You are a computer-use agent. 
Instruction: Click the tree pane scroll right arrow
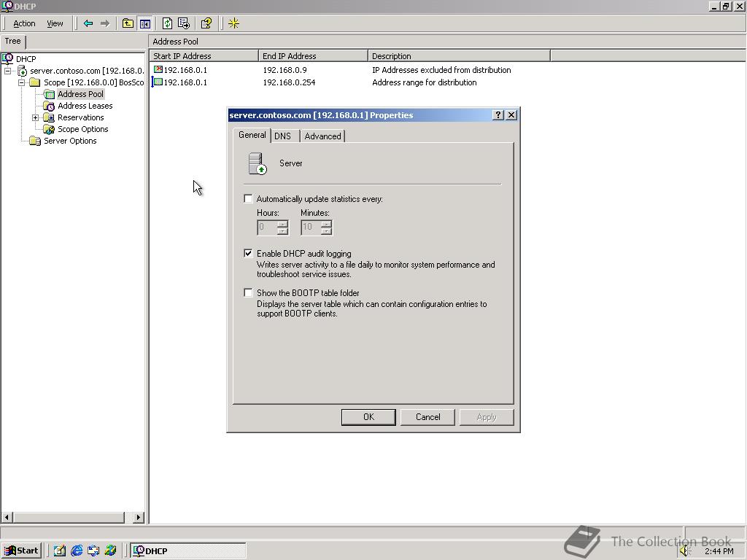pyautogui.click(x=138, y=517)
